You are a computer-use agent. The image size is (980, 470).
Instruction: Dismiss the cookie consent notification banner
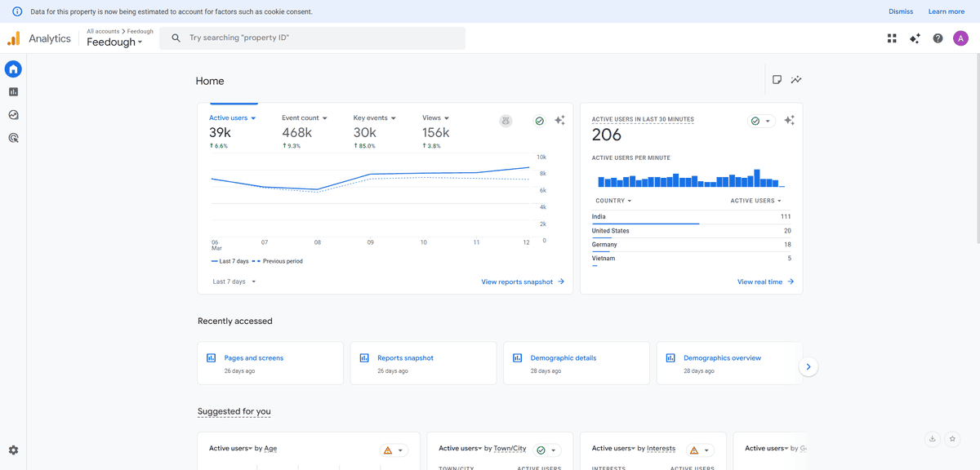coord(900,11)
